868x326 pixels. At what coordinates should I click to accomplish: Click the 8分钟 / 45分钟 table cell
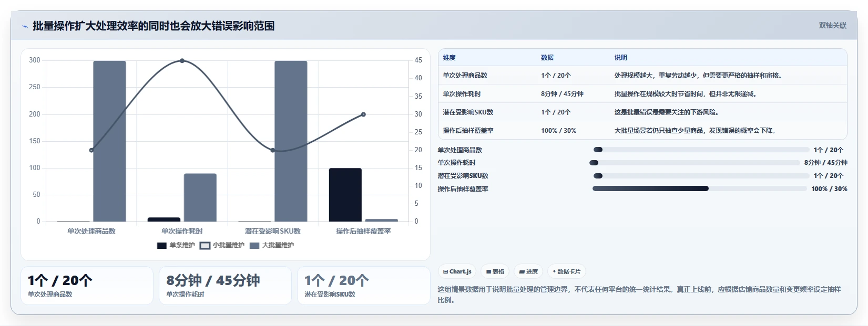(562, 94)
